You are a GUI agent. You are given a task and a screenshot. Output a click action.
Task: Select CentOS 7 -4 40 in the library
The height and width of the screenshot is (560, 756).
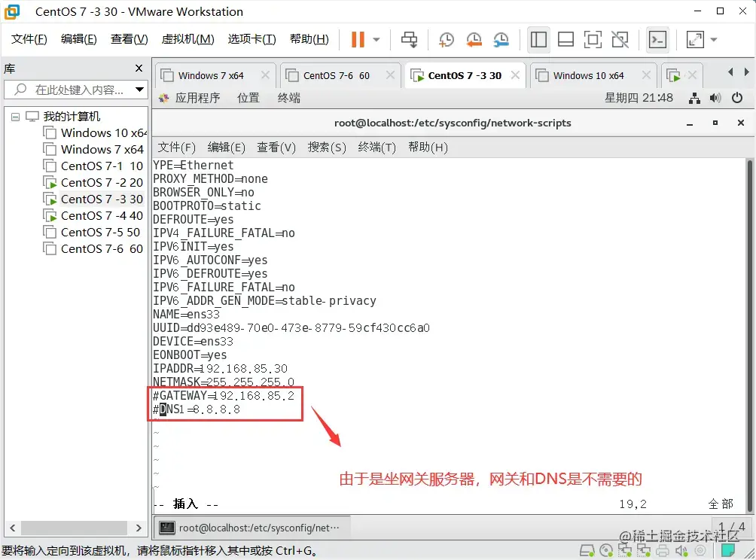click(x=93, y=215)
